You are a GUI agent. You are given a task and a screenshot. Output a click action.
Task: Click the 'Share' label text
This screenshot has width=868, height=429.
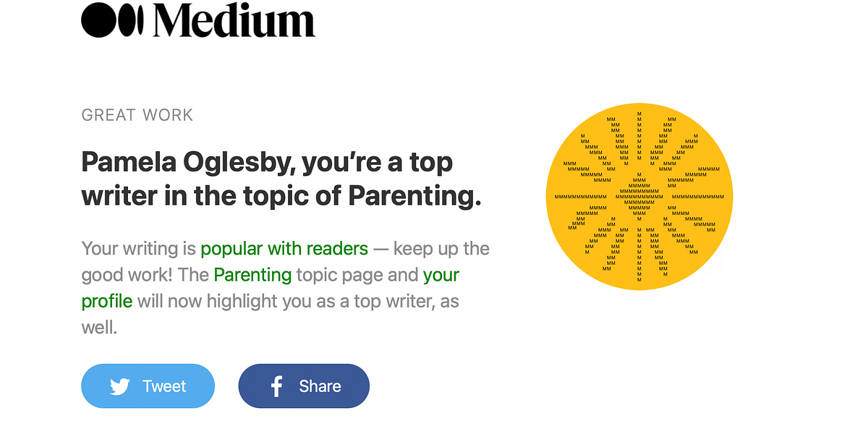pyautogui.click(x=320, y=386)
